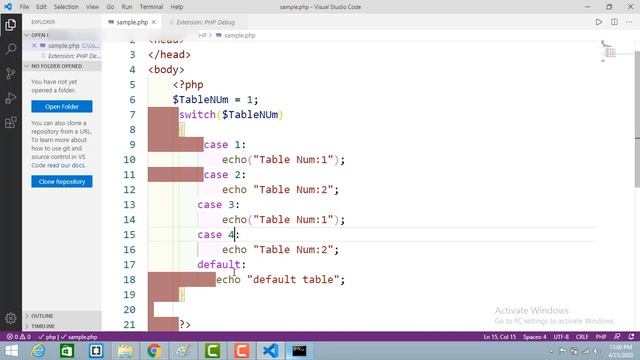Open File Explorer folder from the taskbar

[x=125, y=351]
